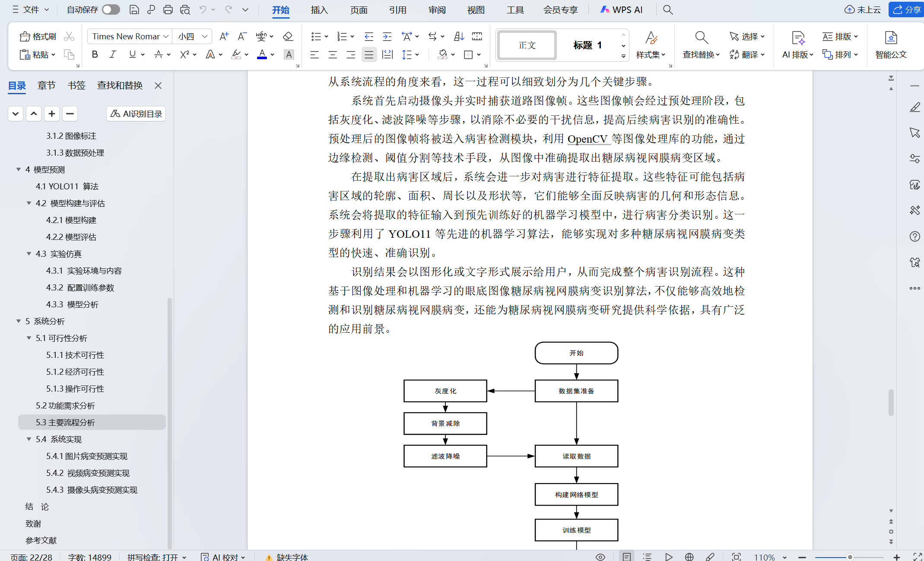The width and height of the screenshot is (924, 561).
Task: Open the Find and Replace (查找替换) tool
Action: coord(701,45)
